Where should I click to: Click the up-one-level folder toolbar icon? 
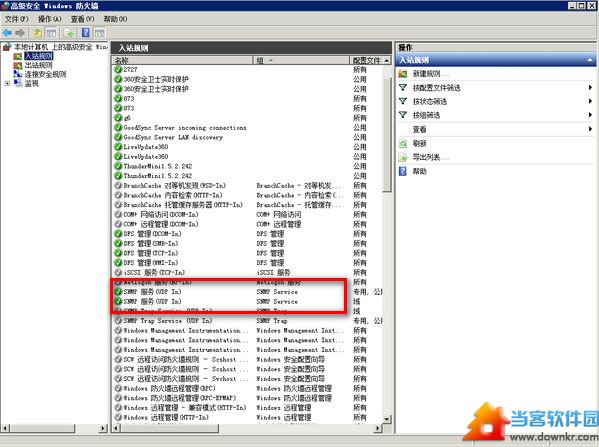[x=37, y=33]
